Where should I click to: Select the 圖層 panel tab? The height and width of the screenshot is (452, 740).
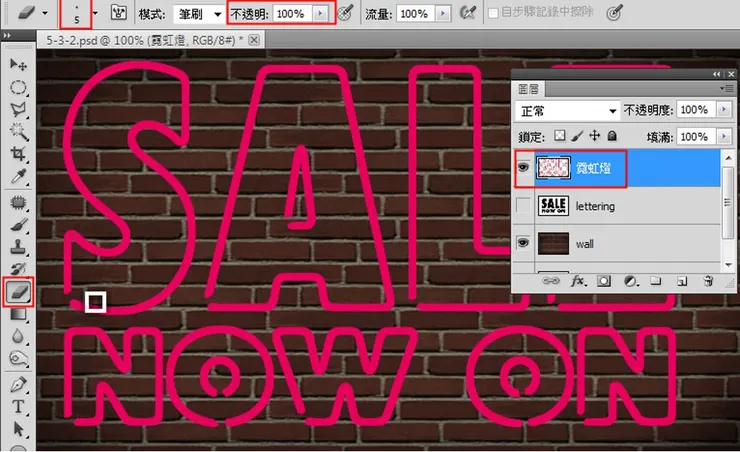pos(529,89)
